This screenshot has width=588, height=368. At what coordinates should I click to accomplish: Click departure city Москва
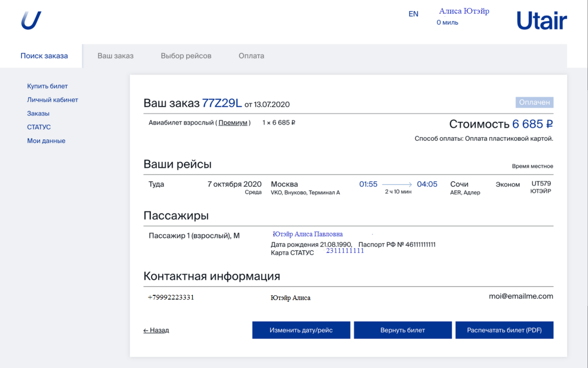click(x=284, y=184)
